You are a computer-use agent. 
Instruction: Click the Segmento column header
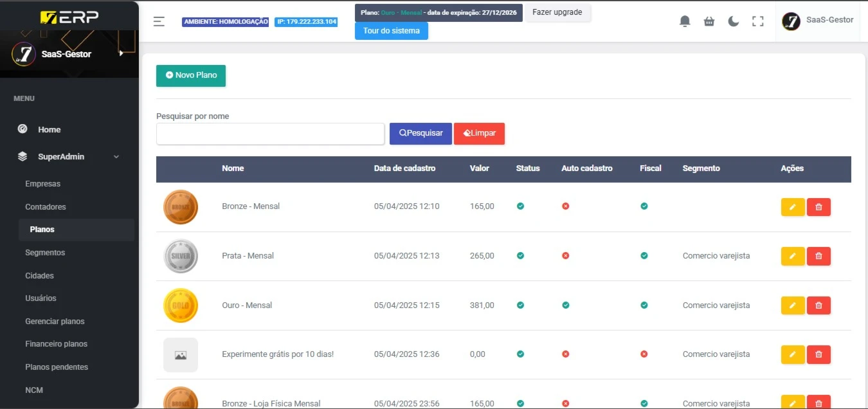(x=701, y=168)
